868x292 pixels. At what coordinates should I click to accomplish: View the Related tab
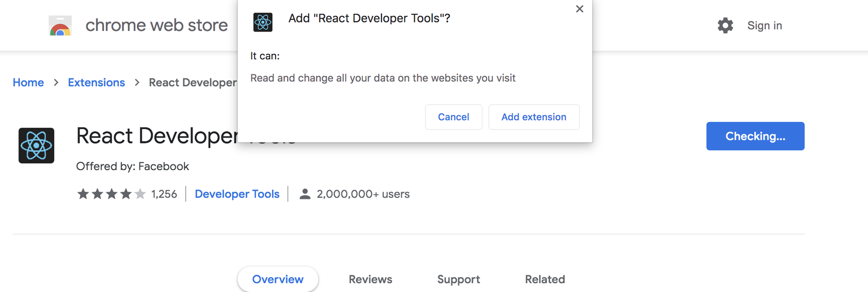click(x=544, y=279)
